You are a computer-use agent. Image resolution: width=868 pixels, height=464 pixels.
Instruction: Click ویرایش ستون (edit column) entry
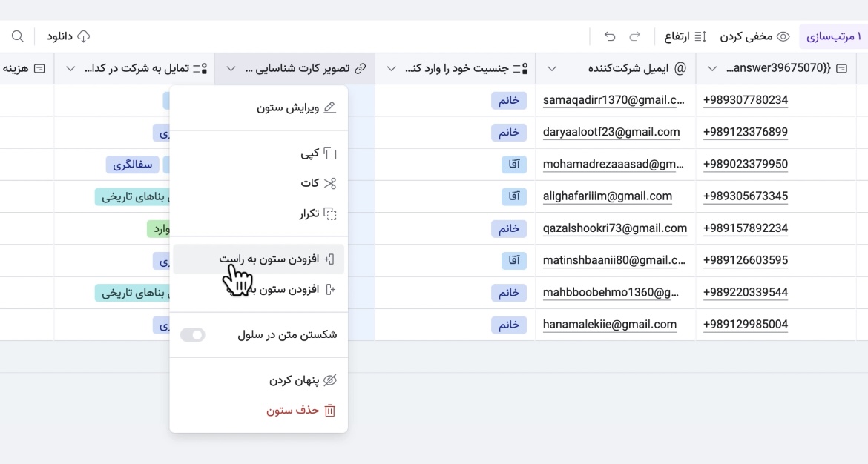[296, 107]
